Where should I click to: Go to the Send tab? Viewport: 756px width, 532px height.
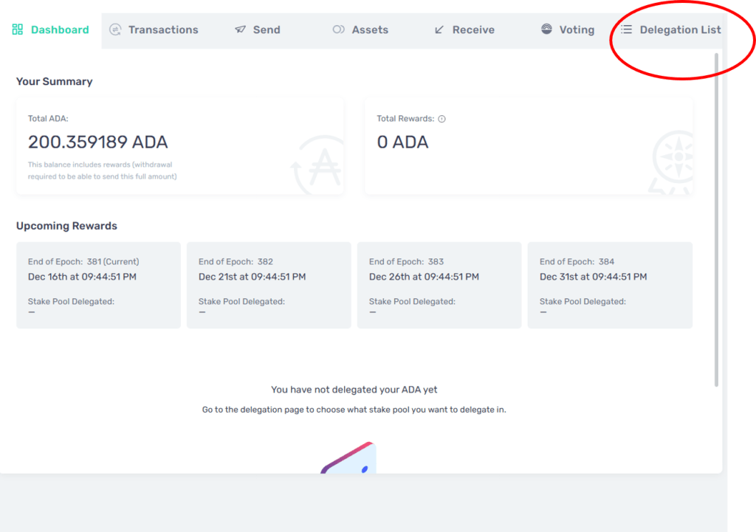point(267,30)
